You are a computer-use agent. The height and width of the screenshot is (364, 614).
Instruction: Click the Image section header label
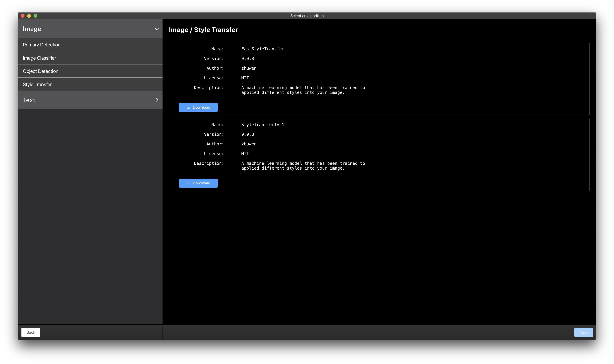pos(32,29)
